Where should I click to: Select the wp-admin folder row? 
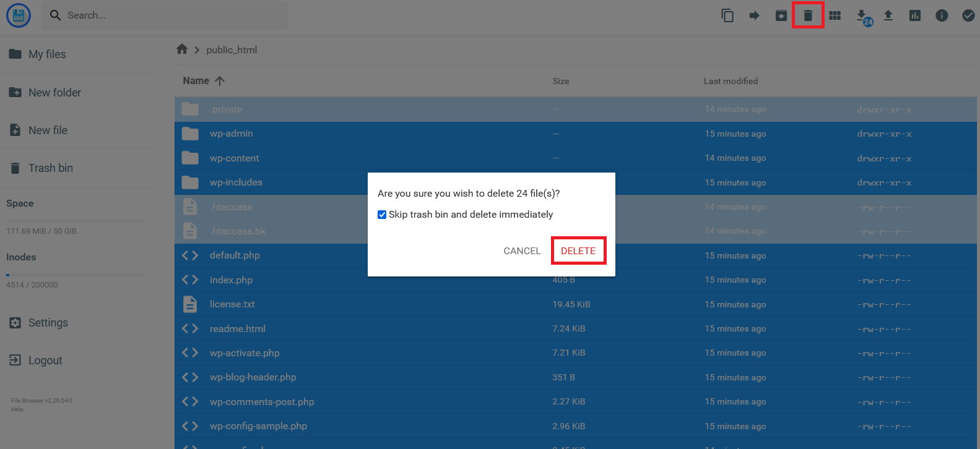tap(371, 134)
